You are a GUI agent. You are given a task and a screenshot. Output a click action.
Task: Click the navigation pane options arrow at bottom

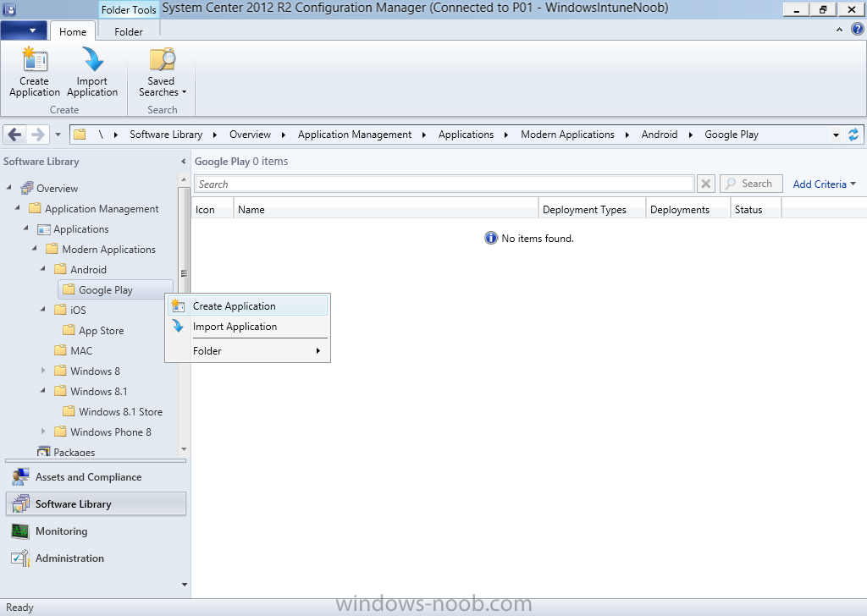point(184,585)
